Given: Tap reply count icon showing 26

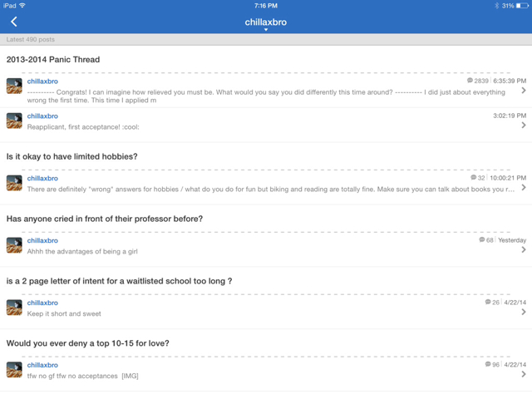Looking at the screenshot, I should tap(488, 302).
